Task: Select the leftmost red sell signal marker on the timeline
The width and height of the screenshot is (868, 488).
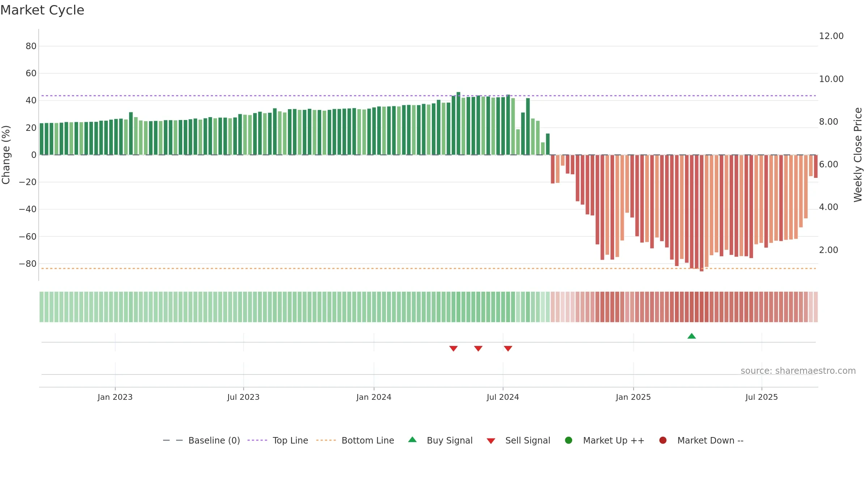Action: coord(454,348)
